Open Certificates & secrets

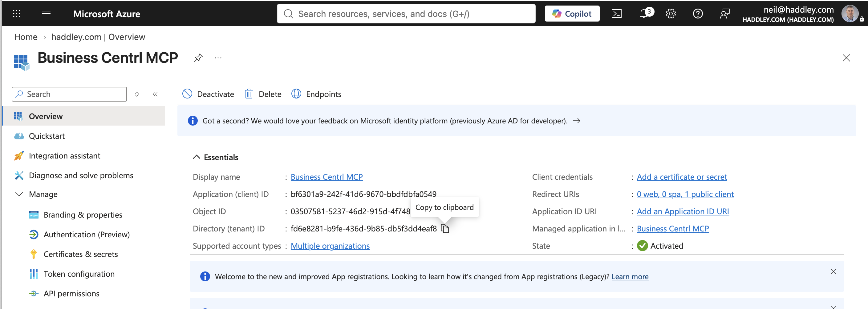(80, 254)
